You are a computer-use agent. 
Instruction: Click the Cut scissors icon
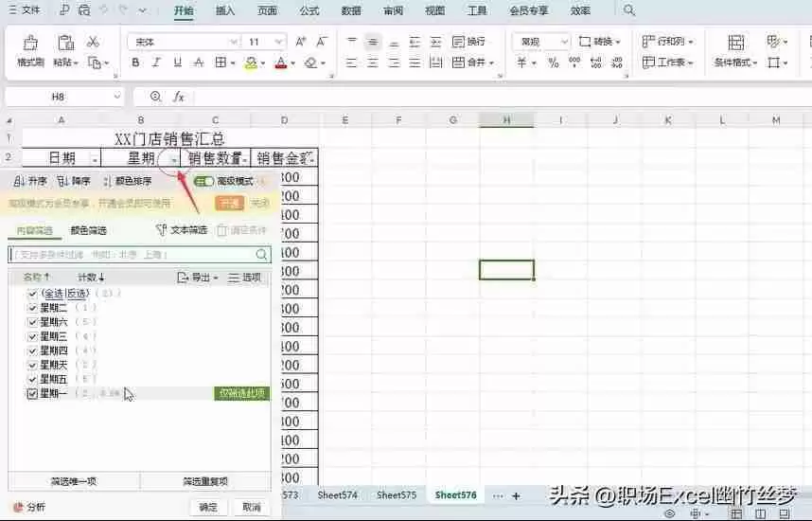93,42
